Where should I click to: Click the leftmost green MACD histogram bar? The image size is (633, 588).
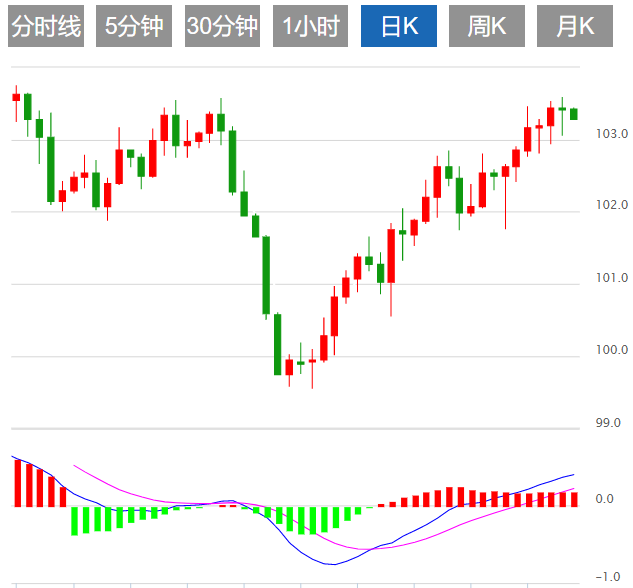tap(74, 520)
